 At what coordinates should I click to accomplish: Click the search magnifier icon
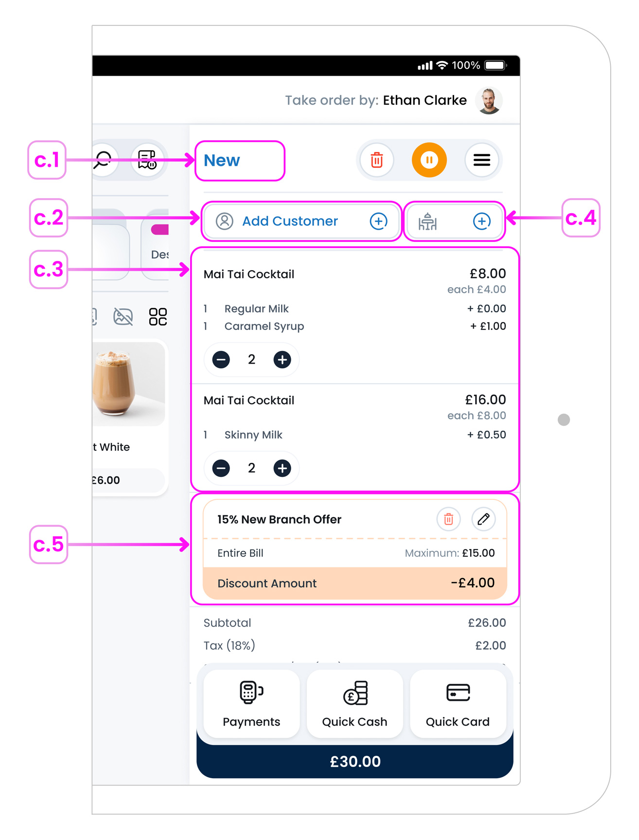[103, 160]
